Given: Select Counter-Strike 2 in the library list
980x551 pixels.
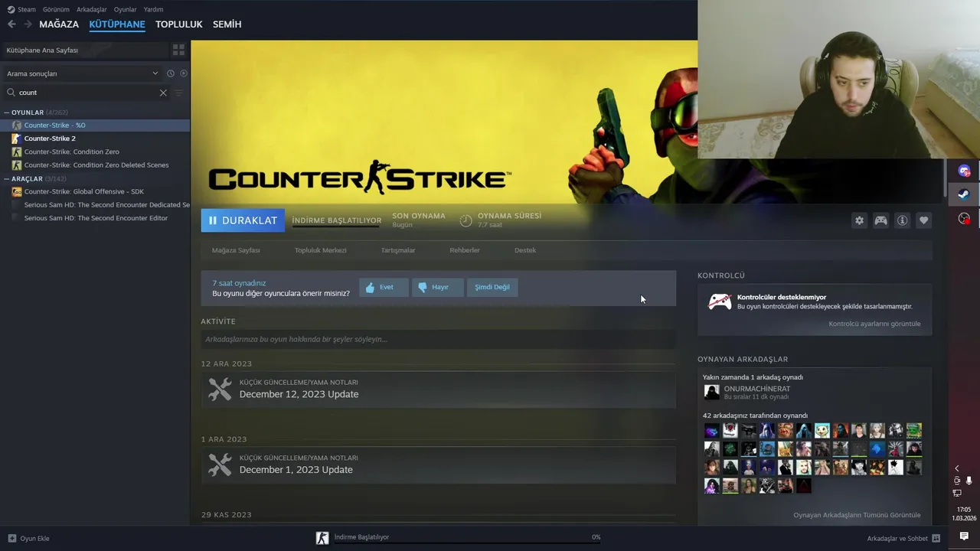Looking at the screenshot, I should tap(95, 139).
